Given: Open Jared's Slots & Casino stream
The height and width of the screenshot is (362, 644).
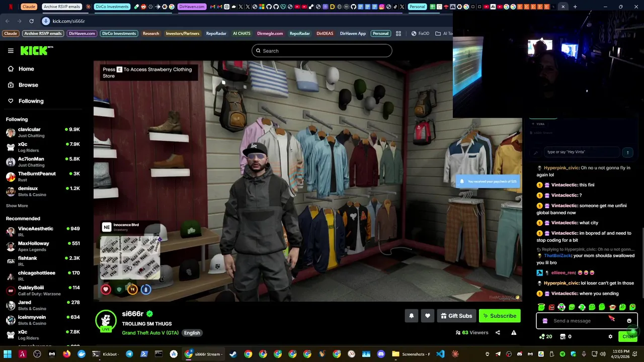Looking at the screenshot, I should tap(43, 305).
